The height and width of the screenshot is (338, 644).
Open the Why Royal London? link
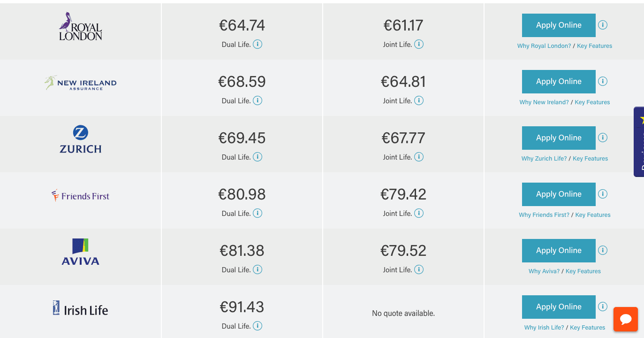tap(544, 46)
